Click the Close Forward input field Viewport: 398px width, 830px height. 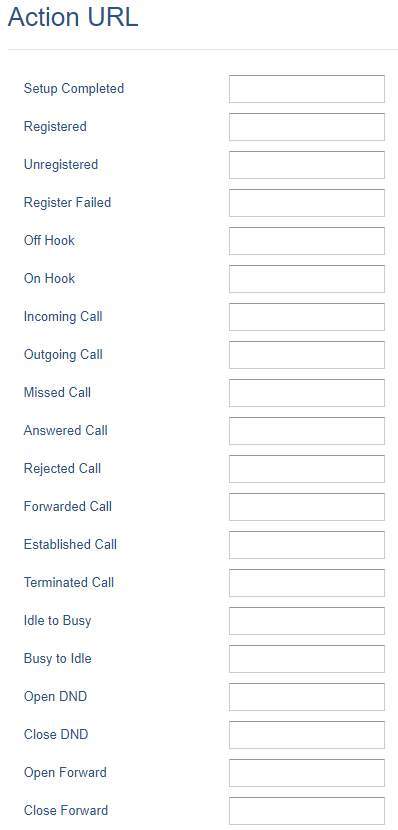click(307, 811)
